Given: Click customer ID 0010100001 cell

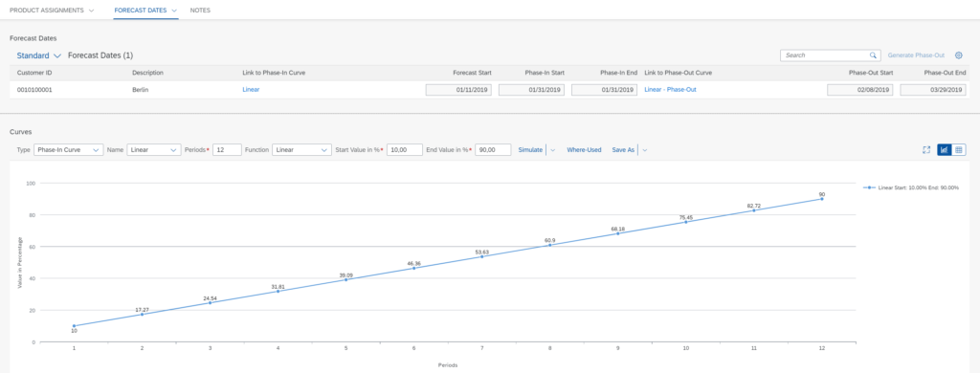Looking at the screenshot, I should pyautogui.click(x=35, y=89).
